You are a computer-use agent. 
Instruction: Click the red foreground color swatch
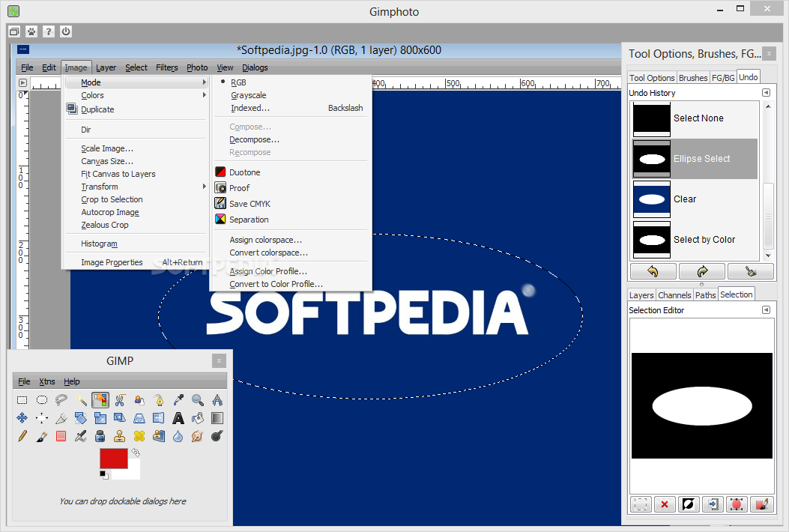114,459
